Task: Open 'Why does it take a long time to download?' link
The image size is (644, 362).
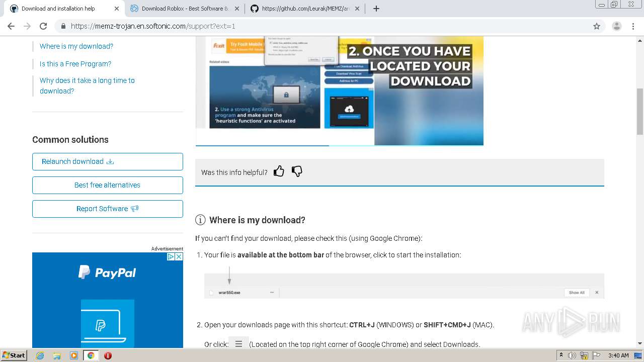Action: [87, 85]
